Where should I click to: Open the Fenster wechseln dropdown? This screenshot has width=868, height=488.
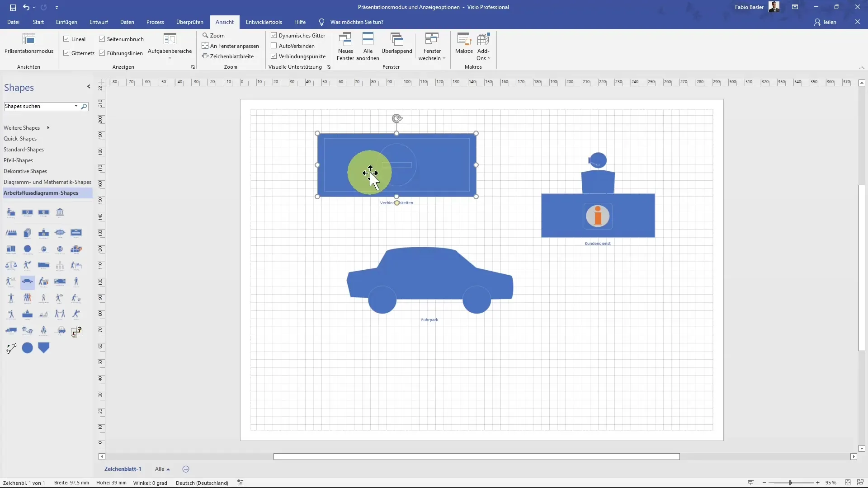coord(432,47)
